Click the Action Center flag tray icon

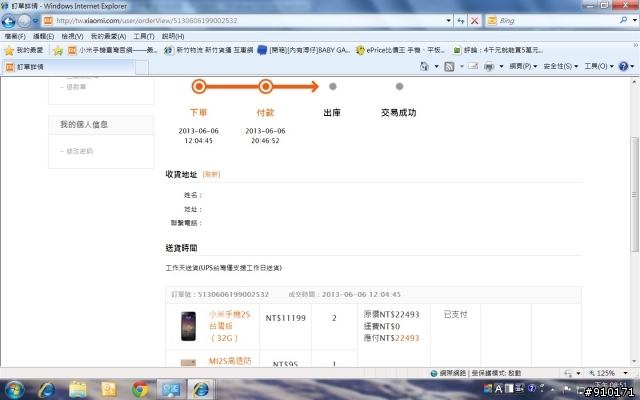tap(567, 389)
